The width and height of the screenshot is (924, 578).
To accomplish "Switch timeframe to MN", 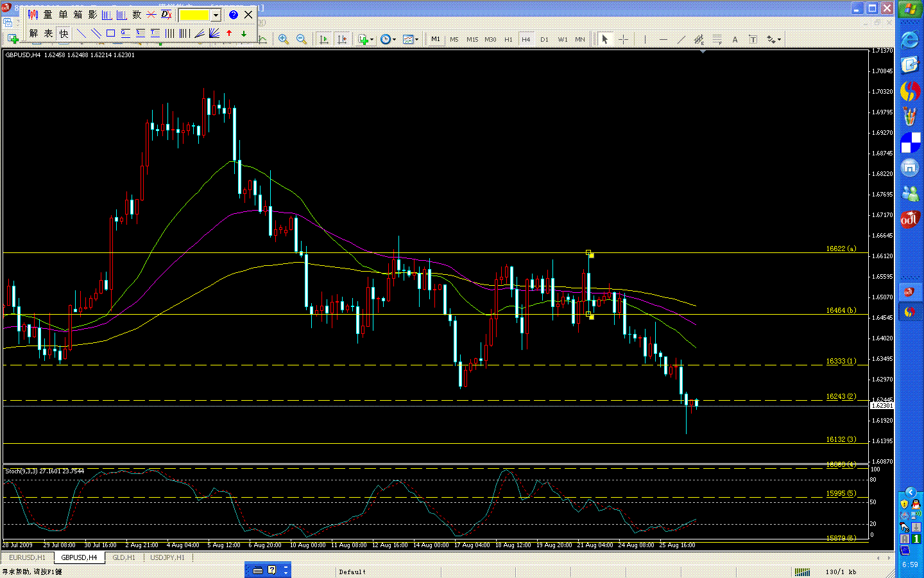I will coord(580,39).
